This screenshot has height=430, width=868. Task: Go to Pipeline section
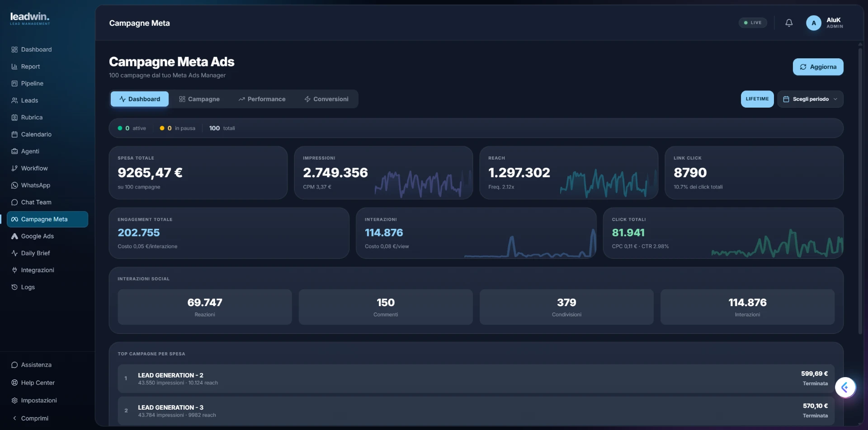[x=47, y=84]
